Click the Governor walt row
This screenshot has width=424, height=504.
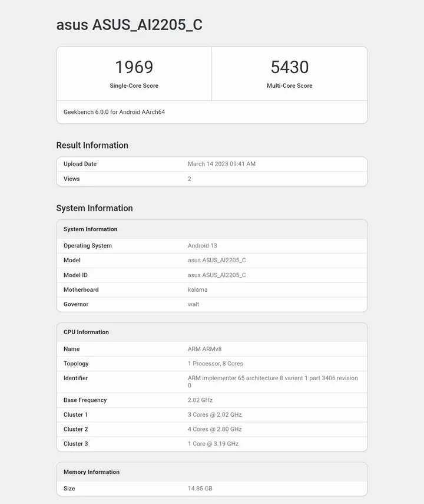[x=211, y=304]
